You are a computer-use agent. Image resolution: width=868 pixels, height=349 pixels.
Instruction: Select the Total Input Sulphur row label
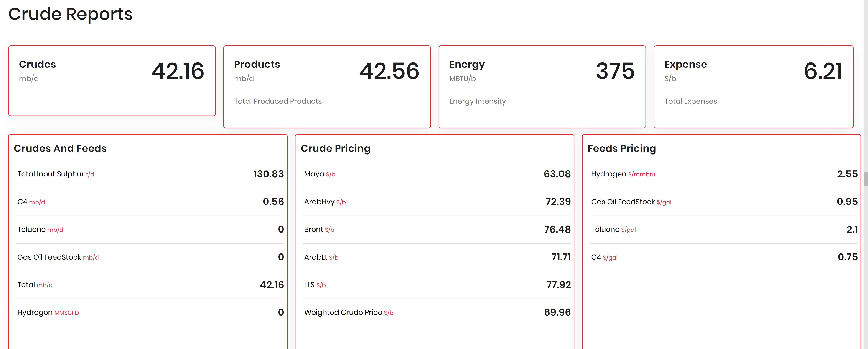(56, 174)
